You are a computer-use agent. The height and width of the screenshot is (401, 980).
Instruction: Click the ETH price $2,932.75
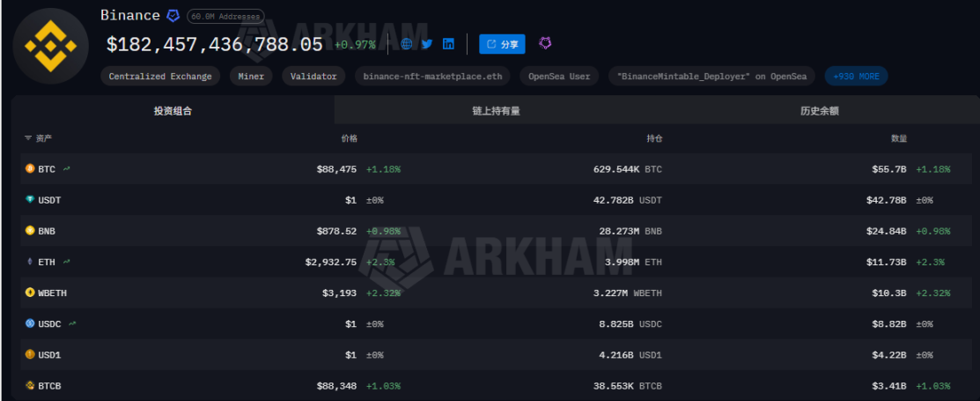coord(330,262)
